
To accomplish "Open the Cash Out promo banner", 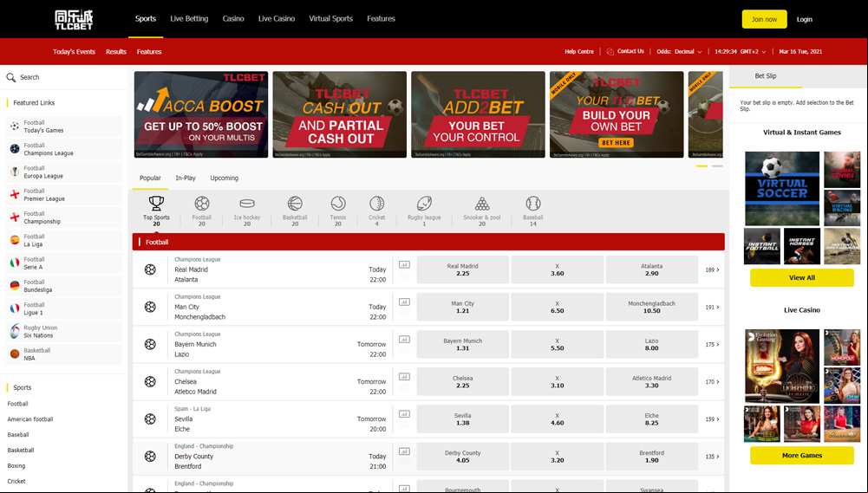I will (x=339, y=114).
